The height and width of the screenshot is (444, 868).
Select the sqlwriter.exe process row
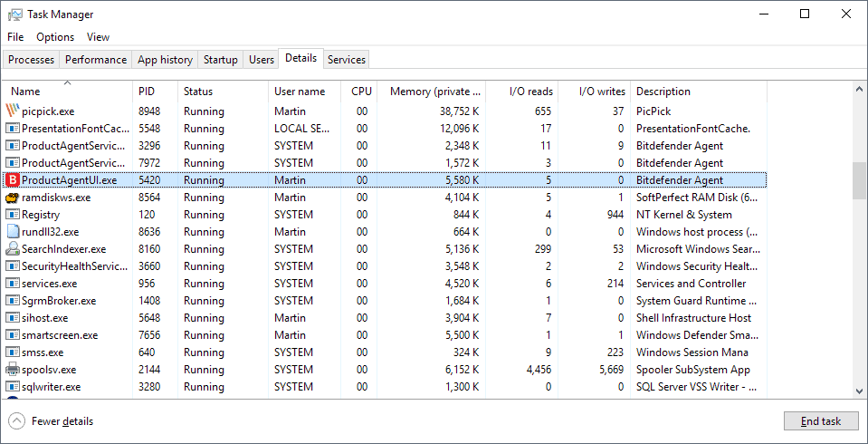pos(362,387)
